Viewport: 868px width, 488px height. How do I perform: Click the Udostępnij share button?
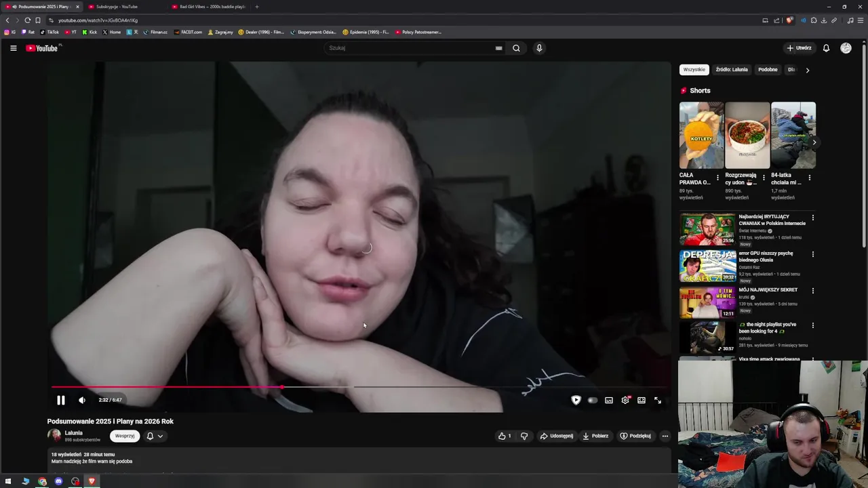[556, 436]
